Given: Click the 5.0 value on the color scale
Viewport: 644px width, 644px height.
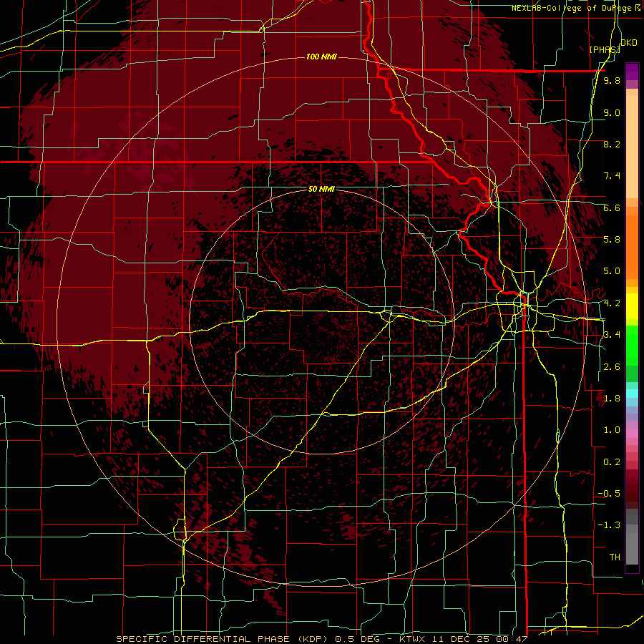Looking at the screenshot, I should [x=612, y=271].
